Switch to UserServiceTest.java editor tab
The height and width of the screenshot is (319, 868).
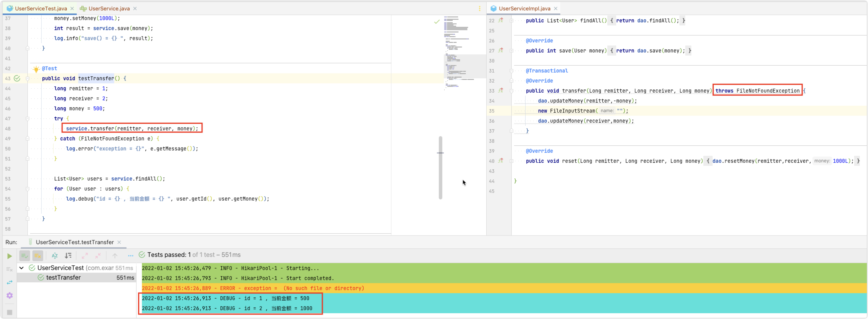[x=41, y=8]
